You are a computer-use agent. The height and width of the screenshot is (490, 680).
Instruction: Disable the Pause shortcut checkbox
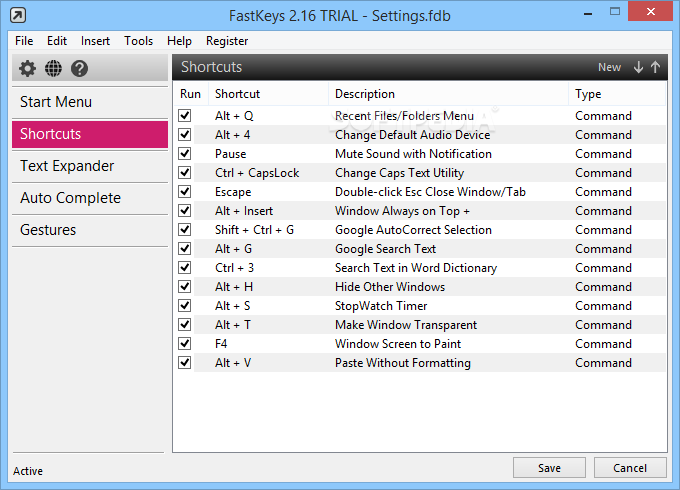pyautogui.click(x=185, y=154)
